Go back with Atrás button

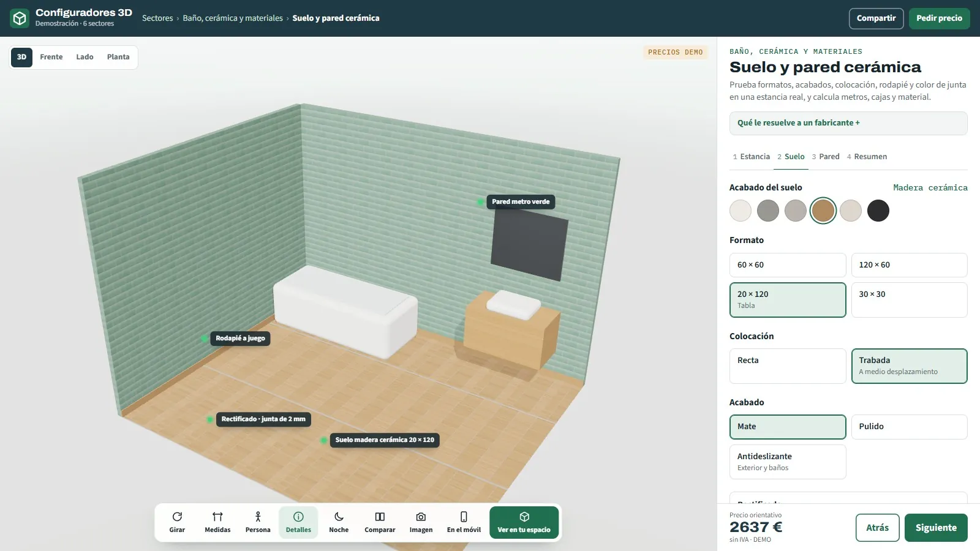877,528
